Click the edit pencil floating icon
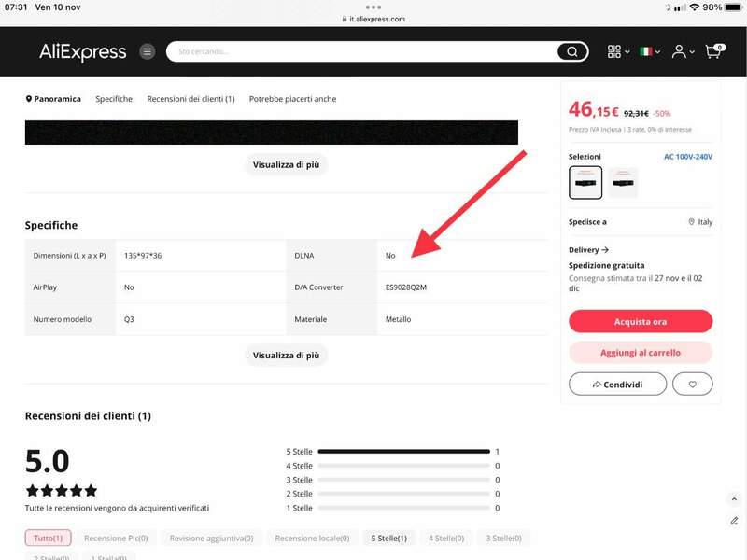The height and width of the screenshot is (560, 747). click(734, 520)
